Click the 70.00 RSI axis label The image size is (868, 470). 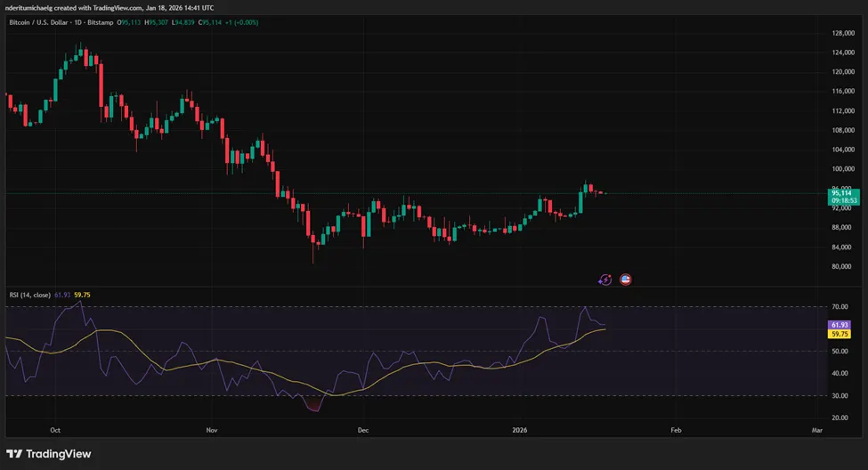click(840, 307)
